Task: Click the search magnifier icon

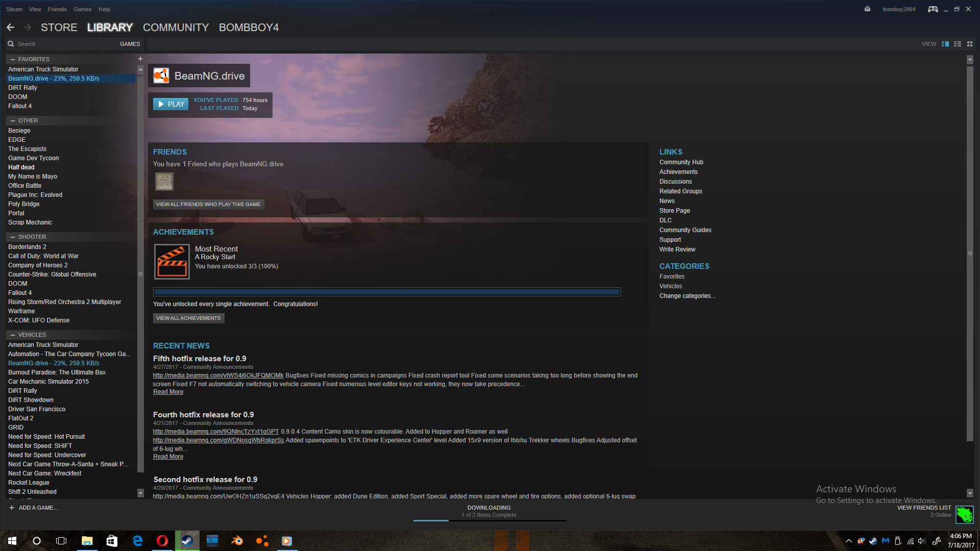Action: click(11, 44)
